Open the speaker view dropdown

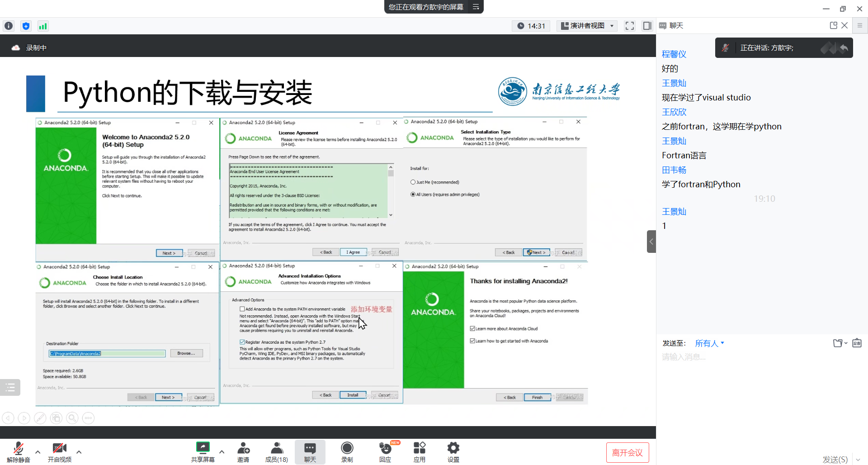coord(588,26)
